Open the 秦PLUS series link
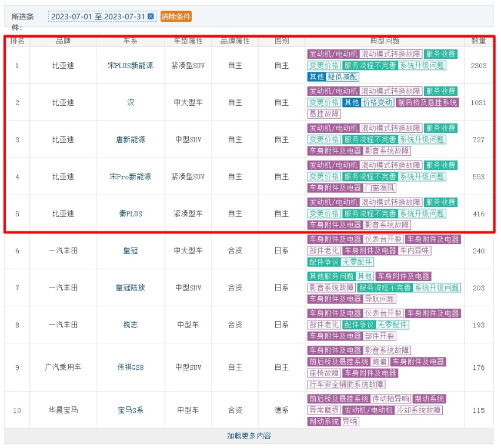This screenshot has height=448, width=501. pyautogui.click(x=129, y=213)
